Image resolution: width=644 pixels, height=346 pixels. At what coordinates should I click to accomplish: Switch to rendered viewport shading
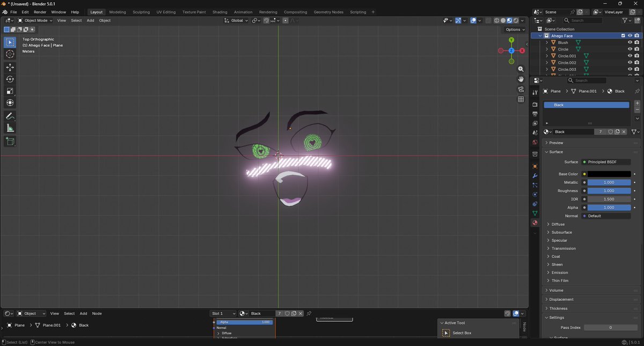pyautogui.click(x=516, y=20)
